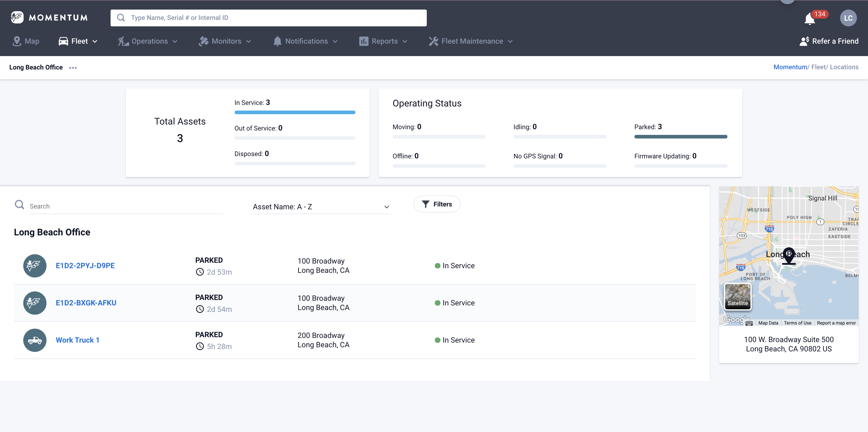
Task: Click the map location pin marker
Action: pos(788,255)
